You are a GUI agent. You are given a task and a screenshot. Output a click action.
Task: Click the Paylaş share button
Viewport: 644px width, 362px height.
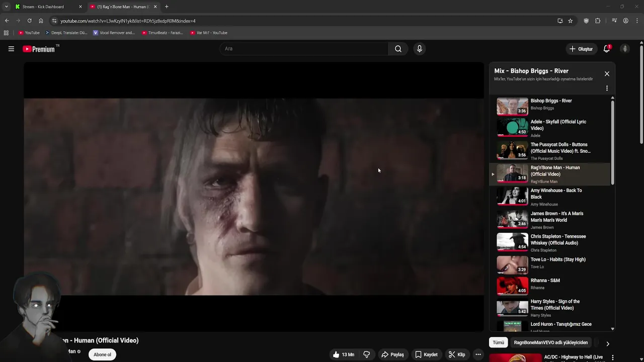coord(392,354)
